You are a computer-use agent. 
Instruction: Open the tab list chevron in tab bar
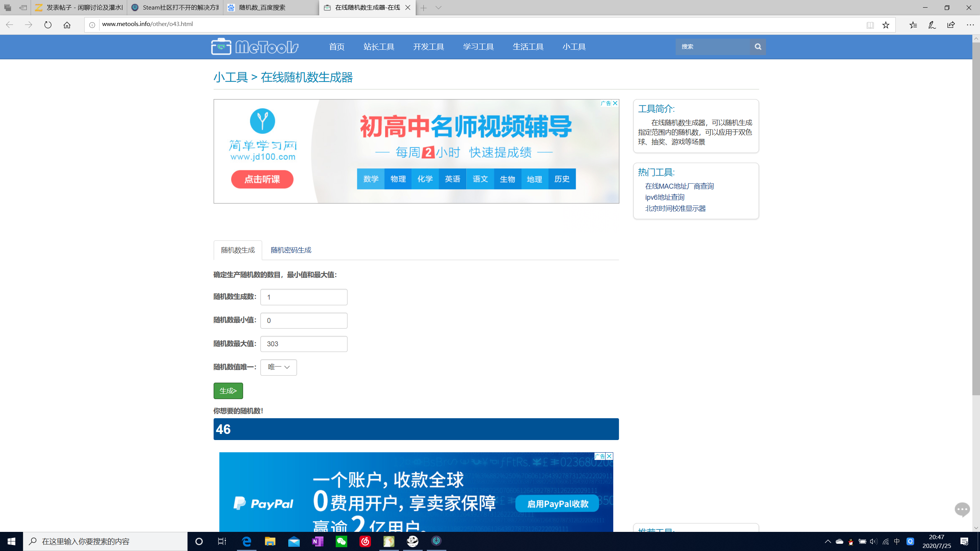coord(438,8)
